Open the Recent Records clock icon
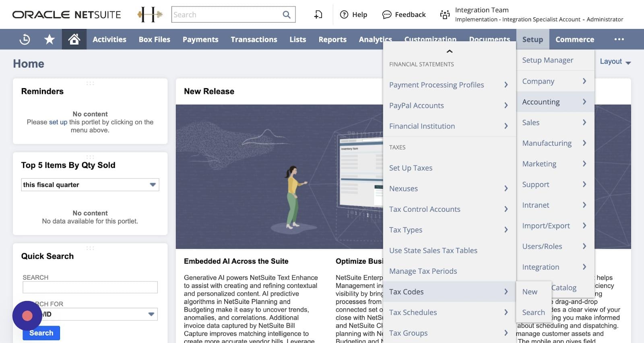Screen dimensions: 644x343 (x=25, y=39)
